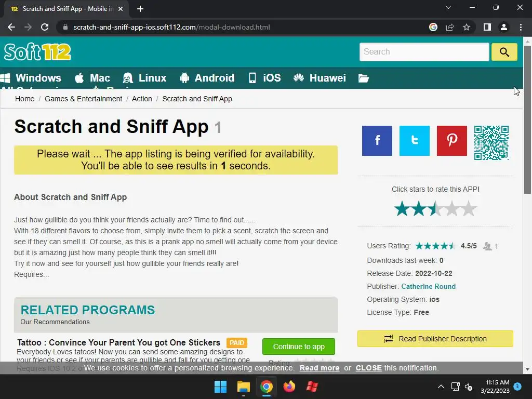
Task: Focus the Search input field
Action: click(x=424, y=52)
